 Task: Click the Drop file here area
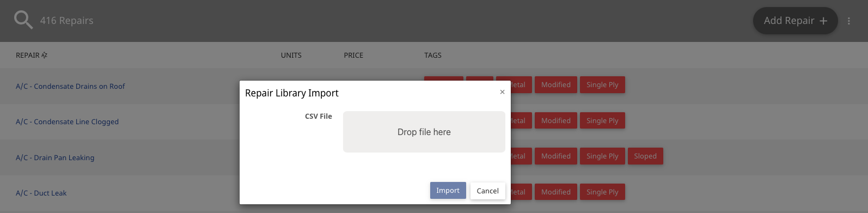pos(424,132)
